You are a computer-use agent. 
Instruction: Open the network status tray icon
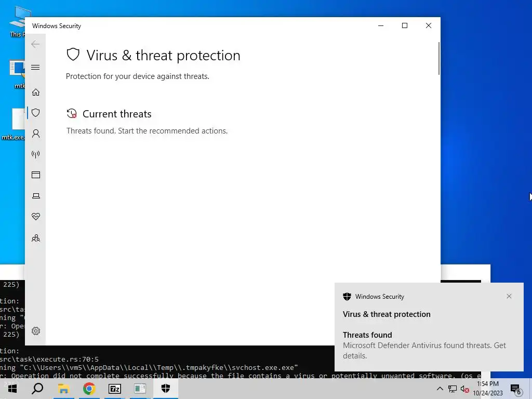click(x=453, y=389)
